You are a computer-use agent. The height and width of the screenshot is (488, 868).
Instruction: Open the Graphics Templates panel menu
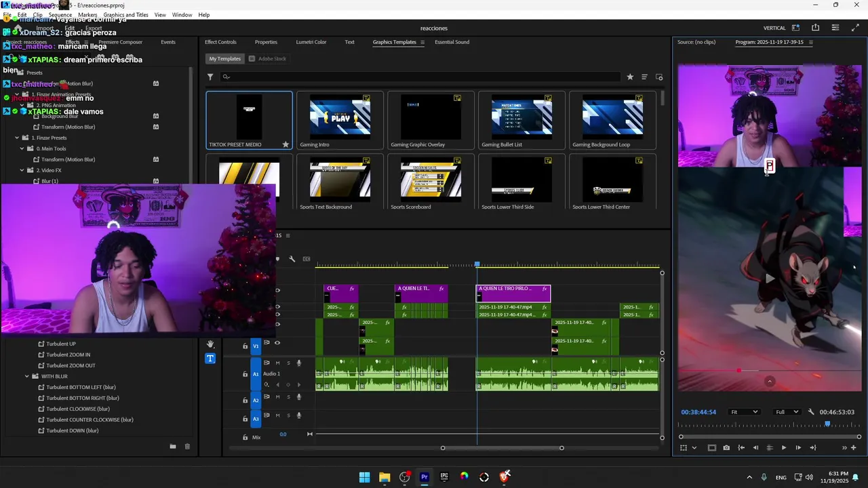click(x=422, y=42)
